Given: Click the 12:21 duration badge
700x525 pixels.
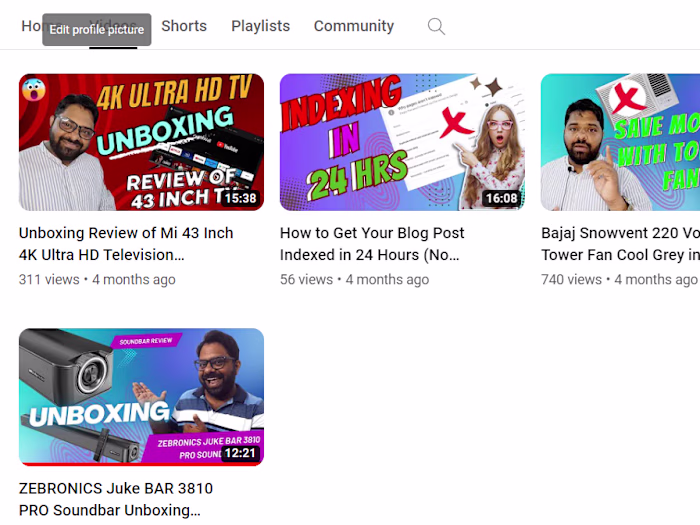Looking at the screenshot, I should [x=240, y=453].
